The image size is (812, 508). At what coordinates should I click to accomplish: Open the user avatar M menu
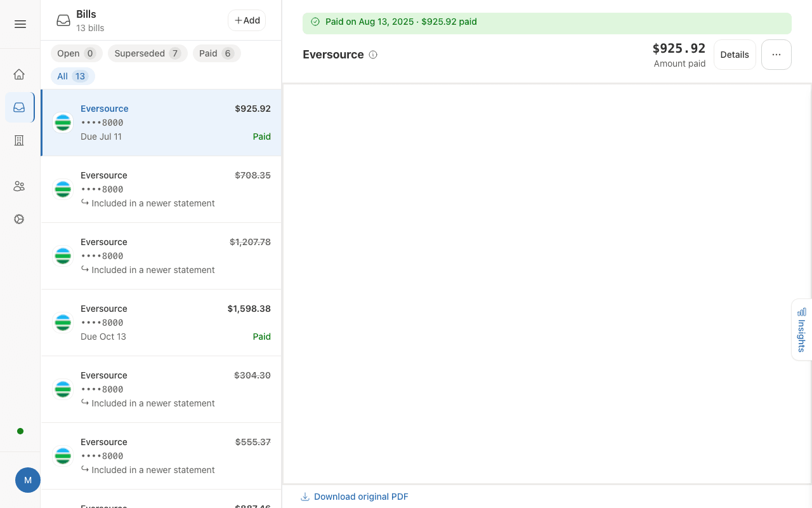tap(28, 480)
